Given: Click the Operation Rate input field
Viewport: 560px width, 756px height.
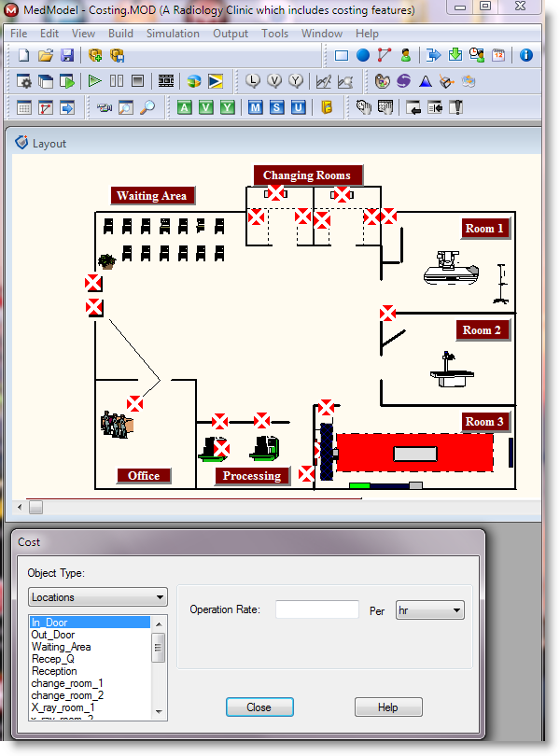Looking at the screenshot, I should point(317,609).
